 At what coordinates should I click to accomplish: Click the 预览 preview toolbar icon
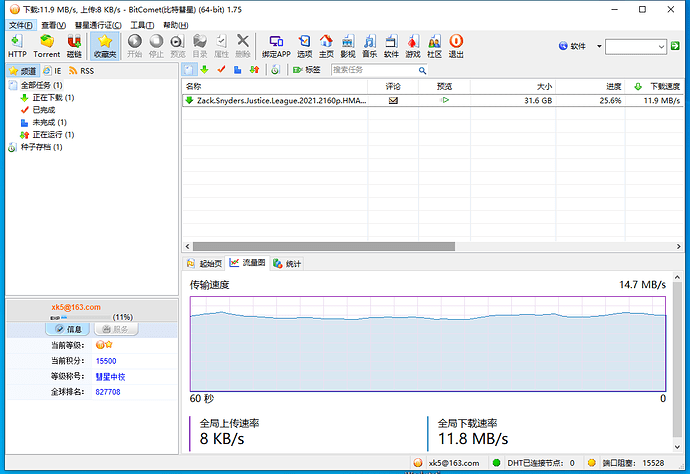tap(178, 46)
